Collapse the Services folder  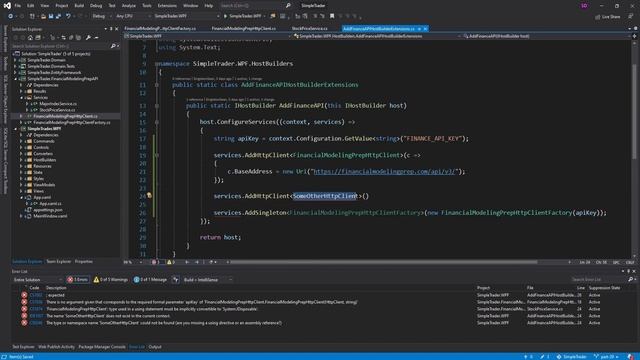point(21,98)
